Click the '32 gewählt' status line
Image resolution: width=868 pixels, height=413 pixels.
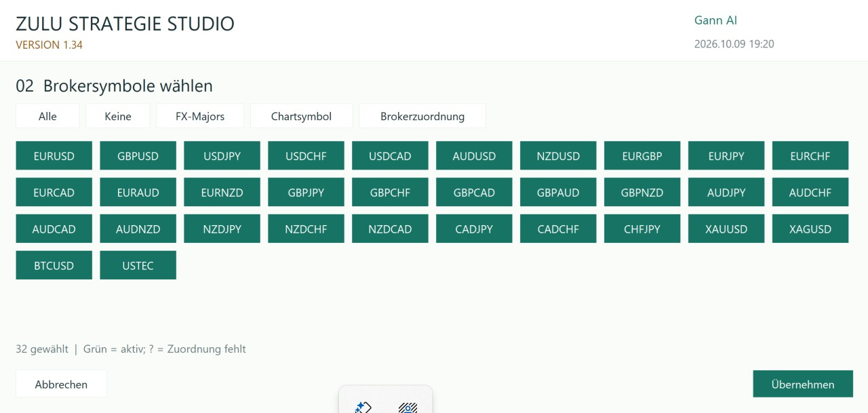131,349
